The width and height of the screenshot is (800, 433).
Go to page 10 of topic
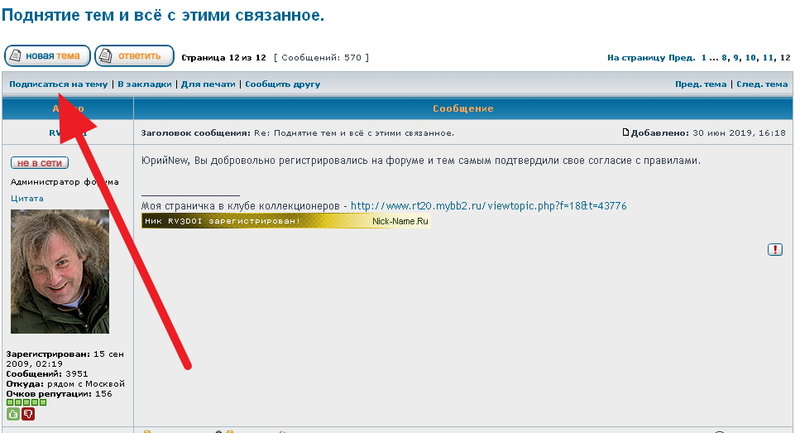(x=751, y=58)
